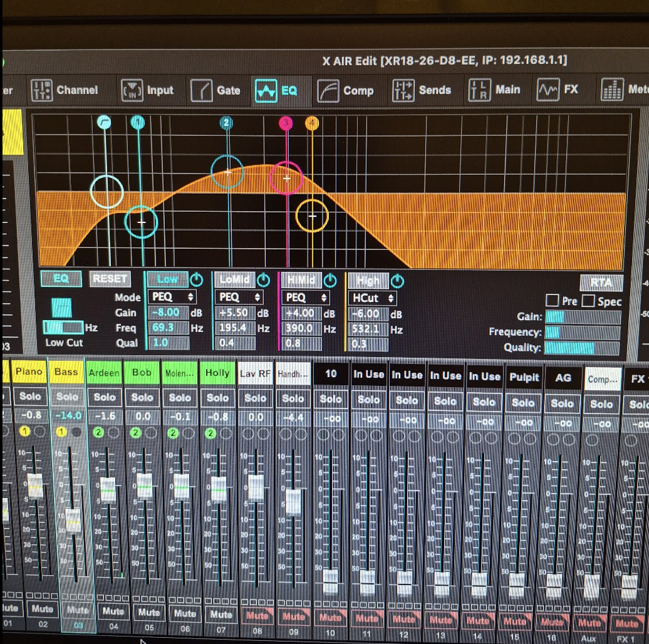Adjust the RTA Quality slider

pos(581,348)
